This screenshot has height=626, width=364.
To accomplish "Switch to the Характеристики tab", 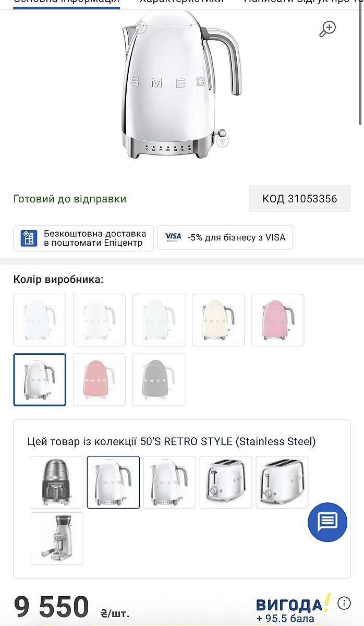I will point(181,2).
